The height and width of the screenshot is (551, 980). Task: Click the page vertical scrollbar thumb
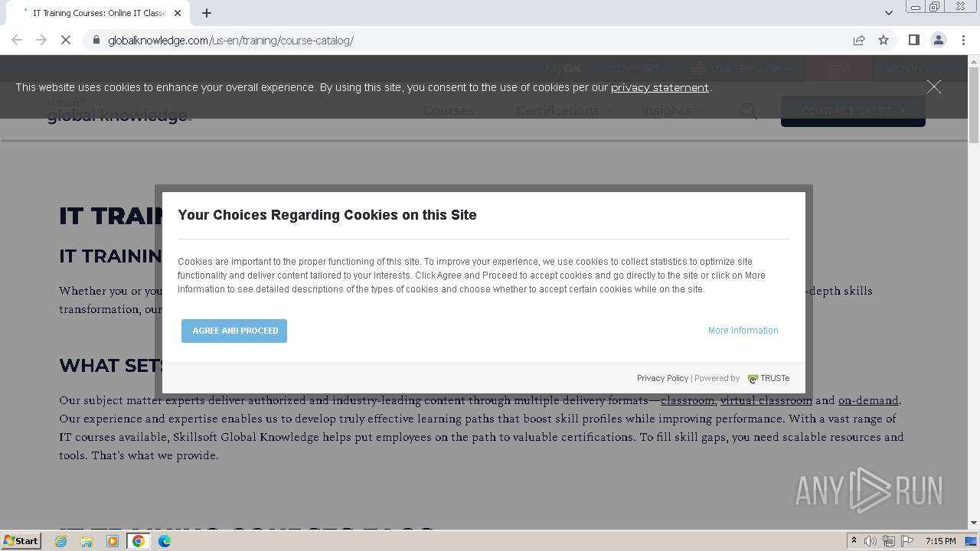[974, 103]
